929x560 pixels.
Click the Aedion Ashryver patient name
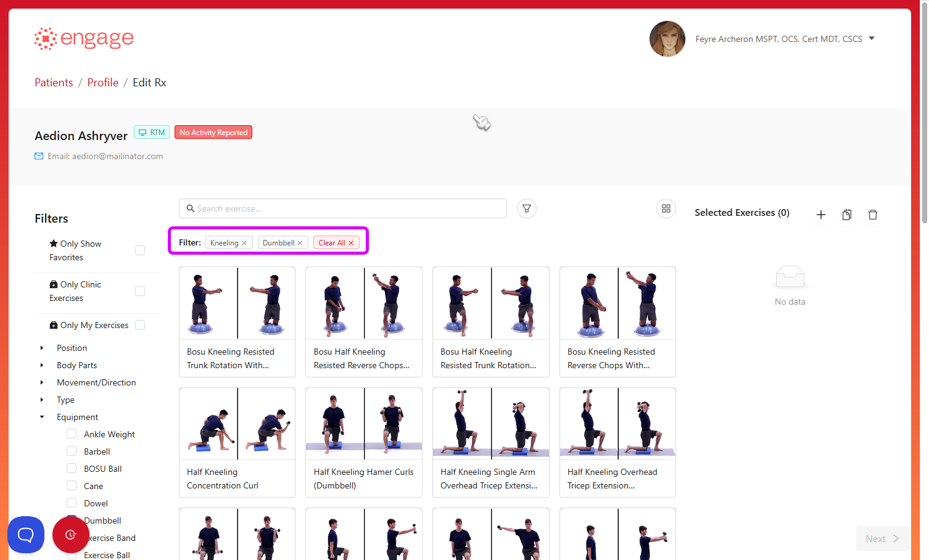tap(81, 136)
